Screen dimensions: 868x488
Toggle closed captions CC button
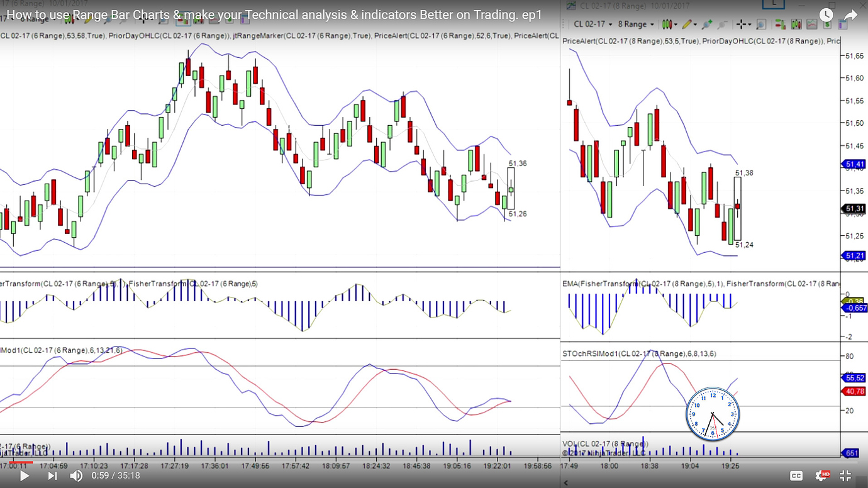coord(796,475)
